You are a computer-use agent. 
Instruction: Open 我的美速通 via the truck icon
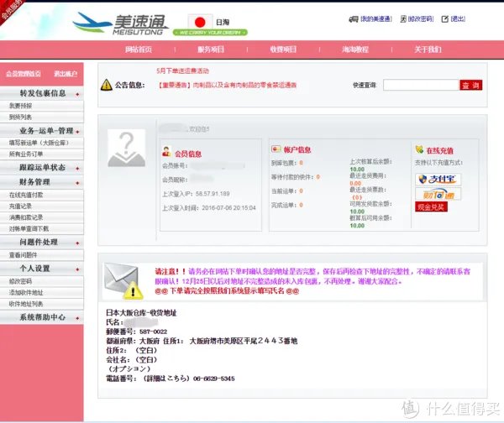[354, 19]
